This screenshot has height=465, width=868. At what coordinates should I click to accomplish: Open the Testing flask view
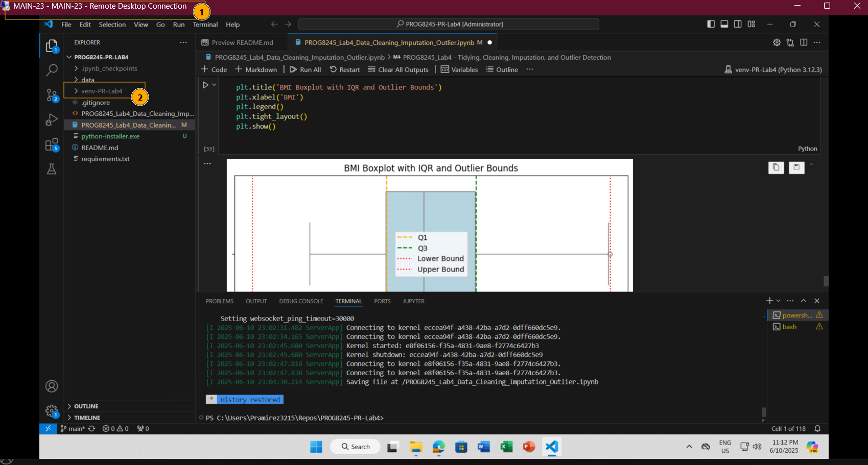tap(52, 169)
